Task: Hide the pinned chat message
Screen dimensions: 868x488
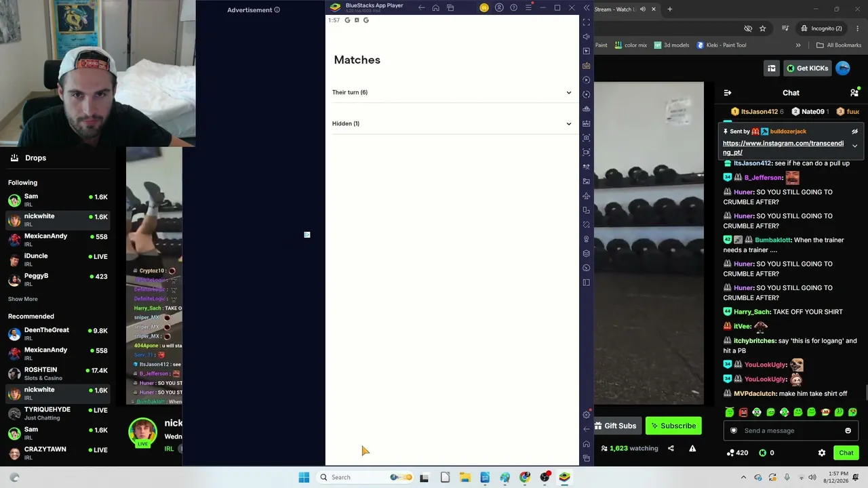Action: point(854,131)
